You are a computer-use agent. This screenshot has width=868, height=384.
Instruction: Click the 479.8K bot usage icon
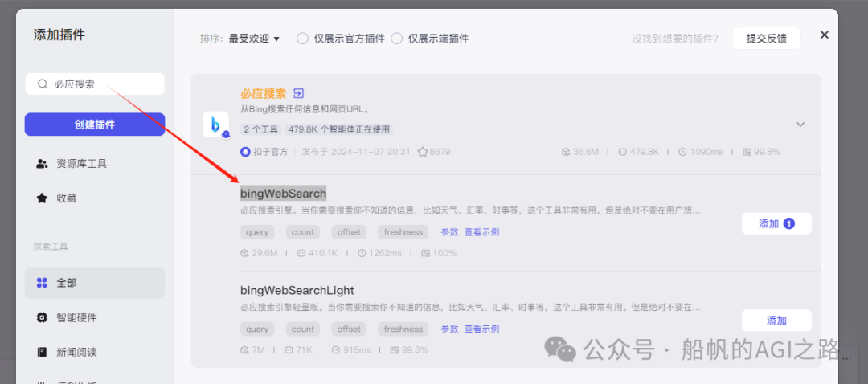point(622,152)
